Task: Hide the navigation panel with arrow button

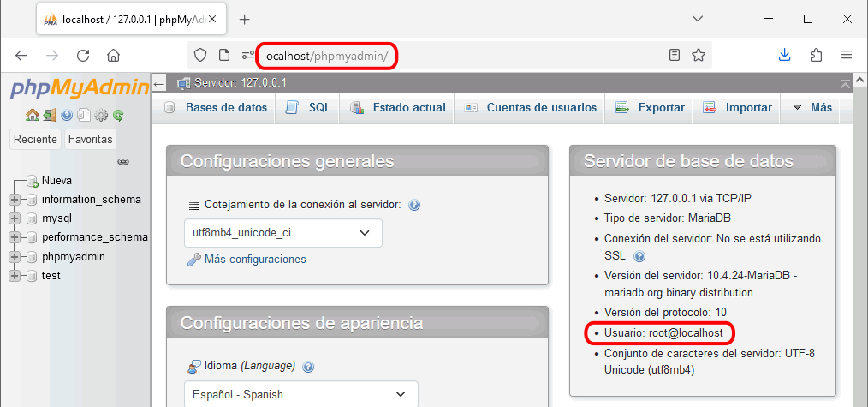Action: [159, 84]
